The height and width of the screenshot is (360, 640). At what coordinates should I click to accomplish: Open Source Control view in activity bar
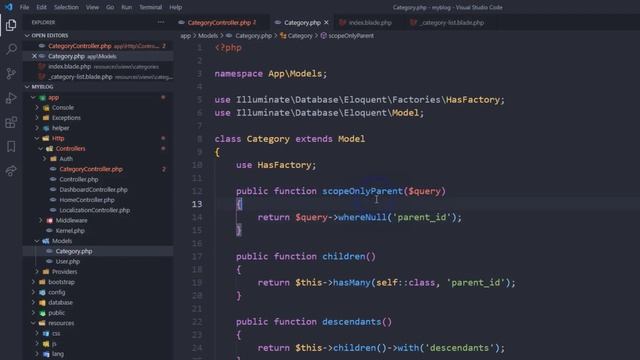[11, 74]
